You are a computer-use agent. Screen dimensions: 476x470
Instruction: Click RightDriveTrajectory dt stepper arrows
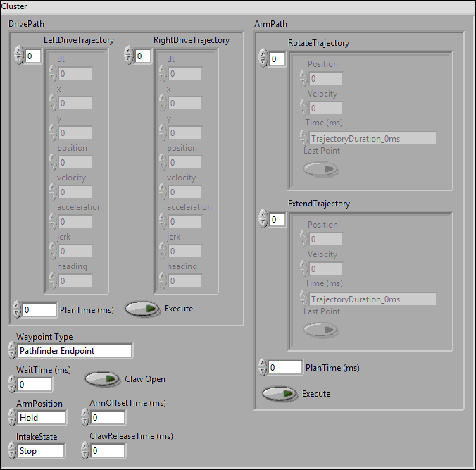(163, 73)
